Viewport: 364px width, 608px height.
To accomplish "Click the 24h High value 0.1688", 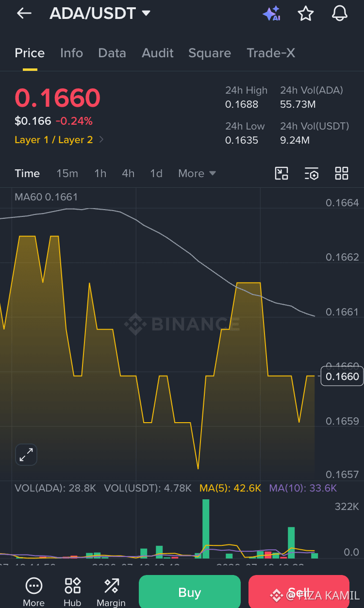I will point(242,104).
